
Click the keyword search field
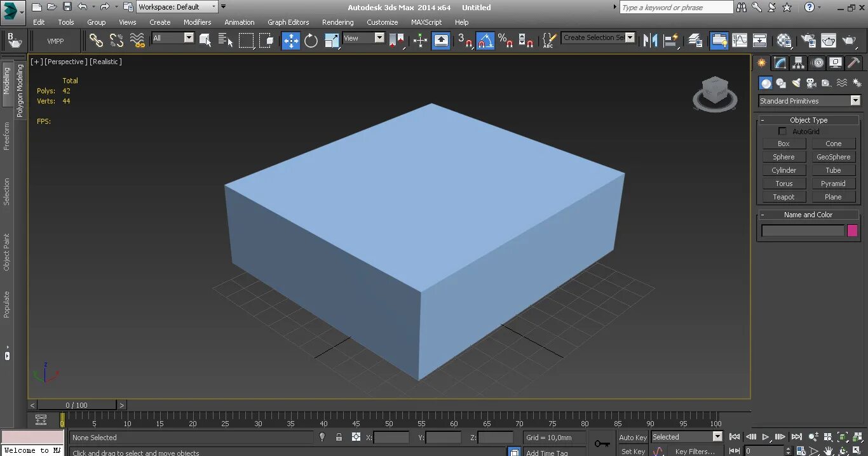click(x=677, y=8)
